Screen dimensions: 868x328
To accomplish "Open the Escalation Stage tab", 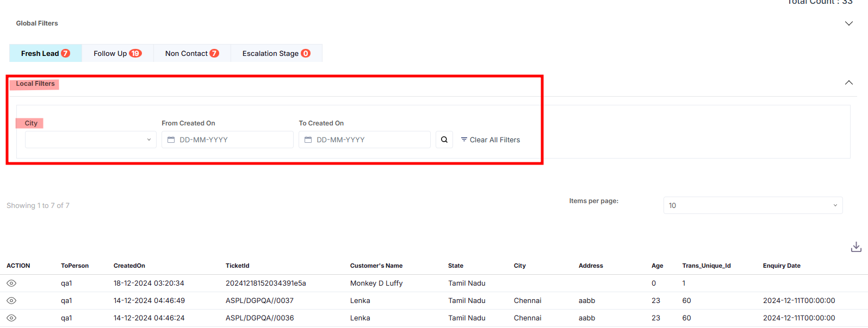I will coord(276,53).
